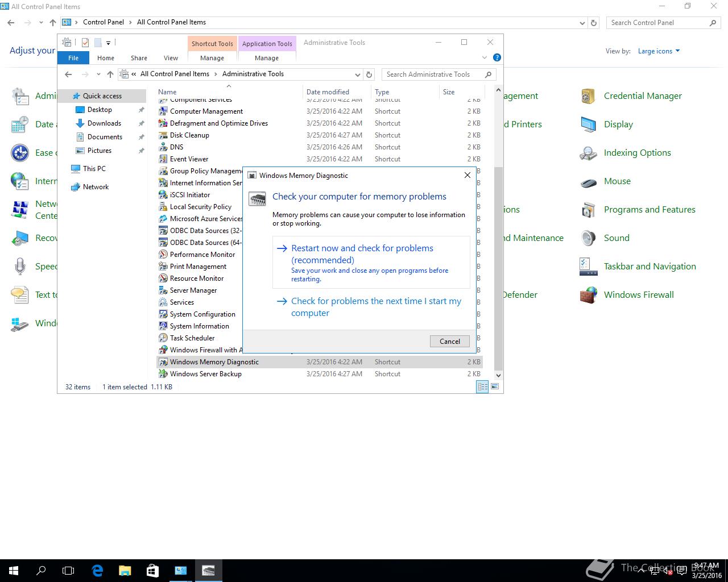728x582 pixels.
Task: Select the System Configuration icon
Action: coord(163,314)
